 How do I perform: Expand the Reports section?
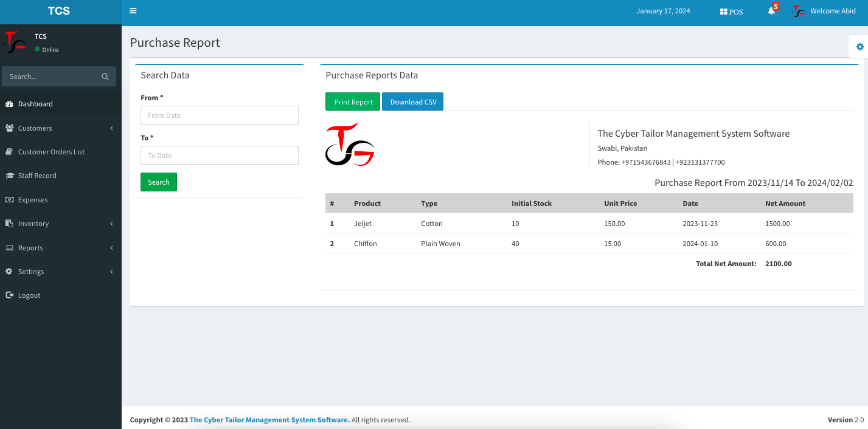click(x=31, y=247)
